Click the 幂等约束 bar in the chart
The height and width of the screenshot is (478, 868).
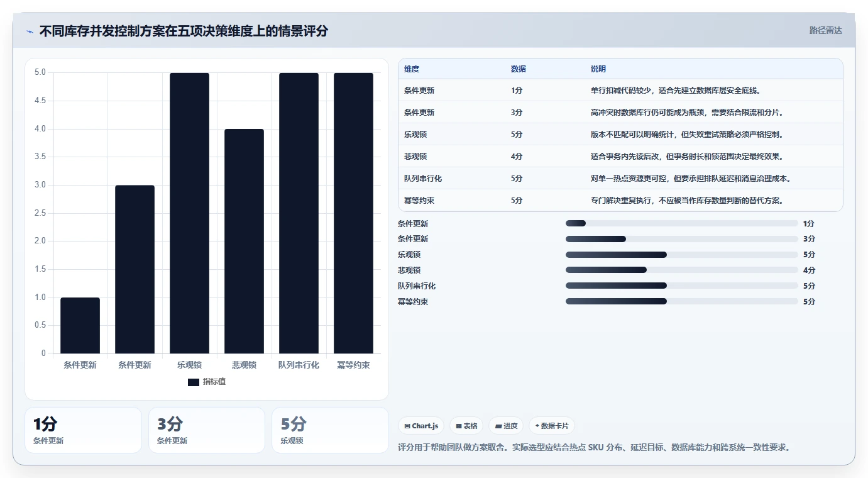[x=354, y=213]
